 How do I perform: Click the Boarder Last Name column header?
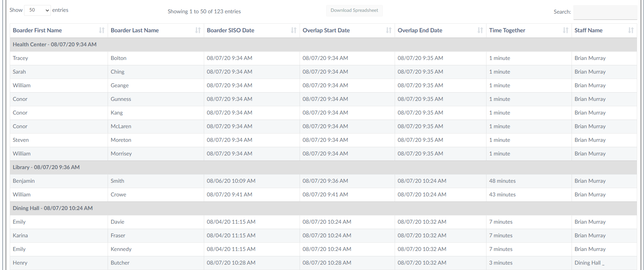156,31
